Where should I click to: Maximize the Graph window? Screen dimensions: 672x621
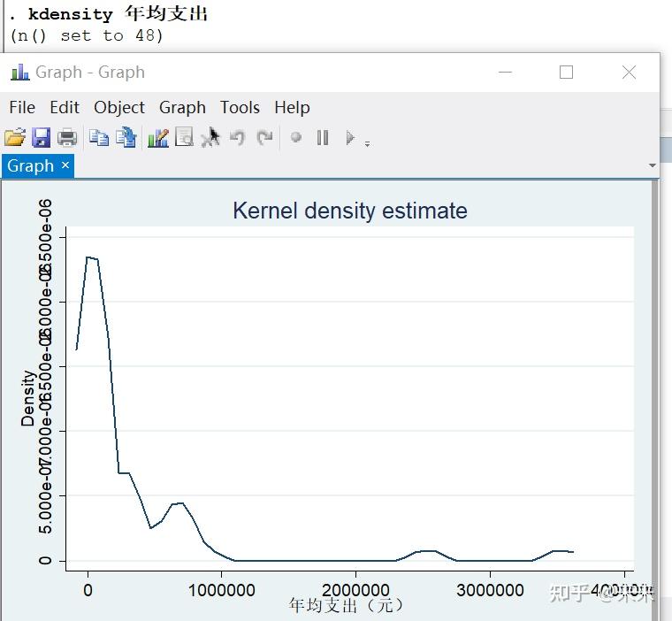pos(566,72)
